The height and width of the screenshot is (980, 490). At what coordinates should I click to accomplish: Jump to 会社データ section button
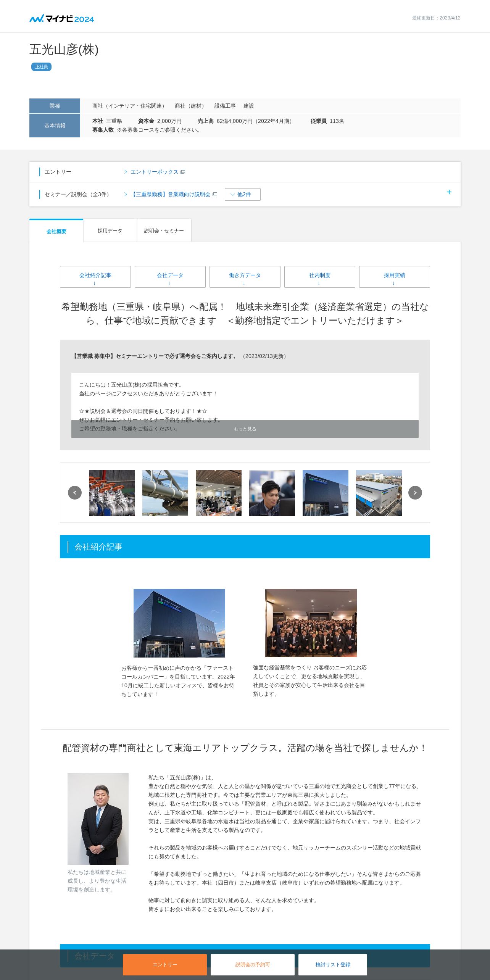tap(170, 277)
